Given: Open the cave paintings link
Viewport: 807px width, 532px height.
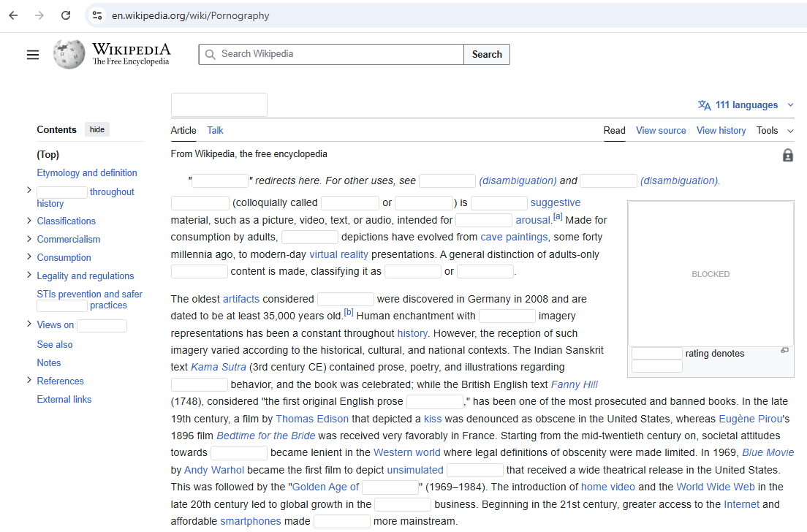Looking at the screenshot, I should pos(514,237).
